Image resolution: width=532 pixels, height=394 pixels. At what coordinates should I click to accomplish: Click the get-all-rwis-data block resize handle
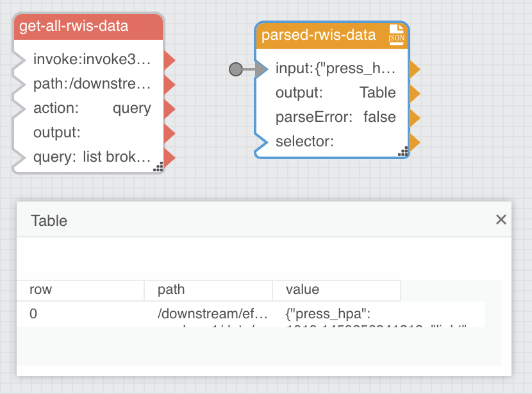pyautogui.click(x=158, y=167)
